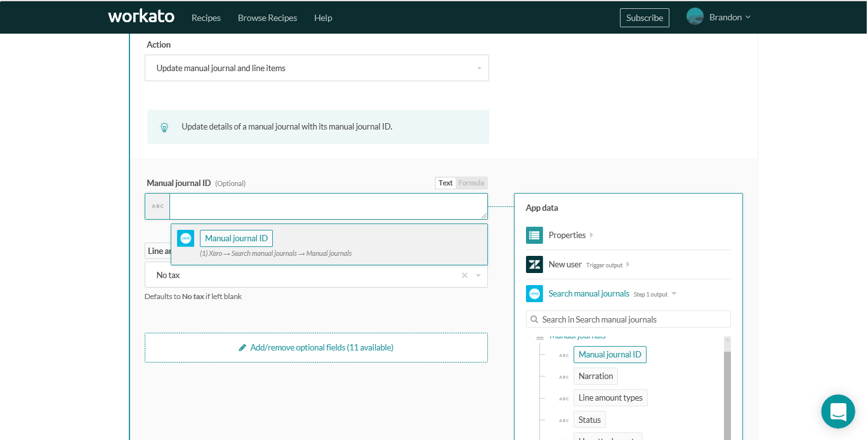Click the Workato logo

tap(141, 17)
